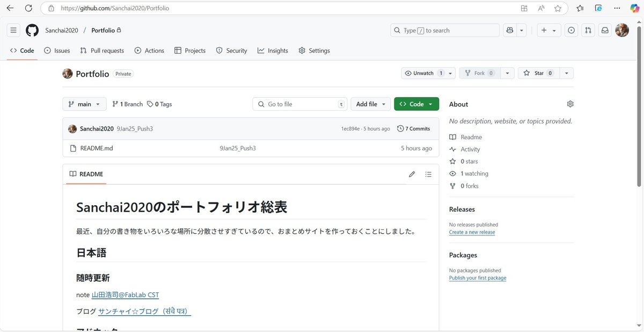Expand the main branch dropdown
This screenshot has width=644, height=332.
pos(84,104)
